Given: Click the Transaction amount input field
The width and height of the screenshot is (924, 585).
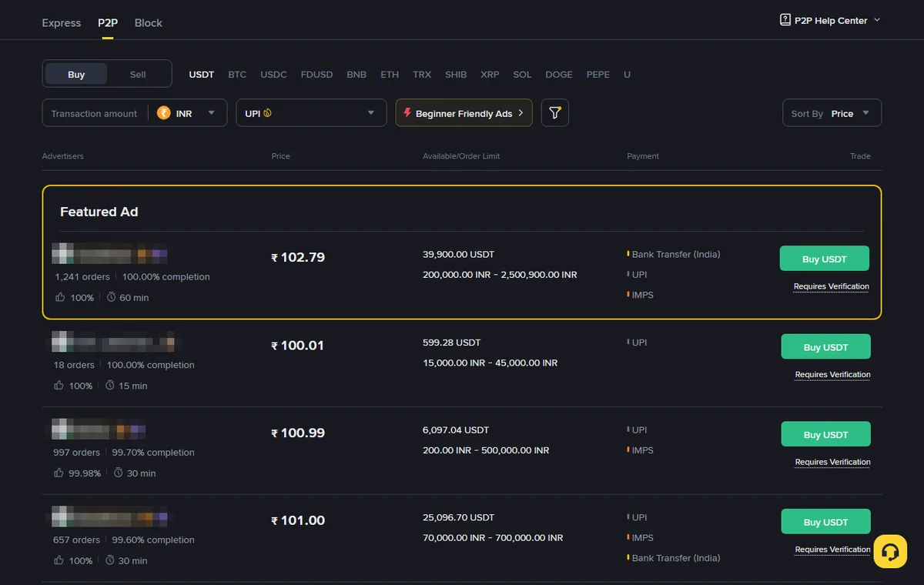Looking at the screenshot, I should point(95,113).
